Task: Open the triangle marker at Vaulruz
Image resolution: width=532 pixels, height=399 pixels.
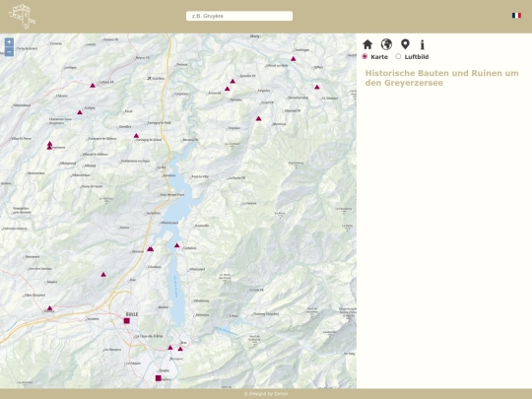Action: pos(50,308)
